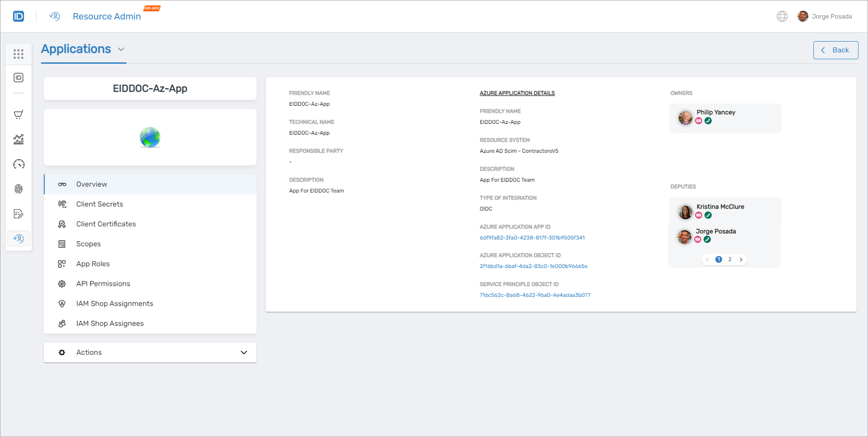Select the Scopes tab in the left menu
The height and width of the screenshot is (437, 868).
click(88, 244)
